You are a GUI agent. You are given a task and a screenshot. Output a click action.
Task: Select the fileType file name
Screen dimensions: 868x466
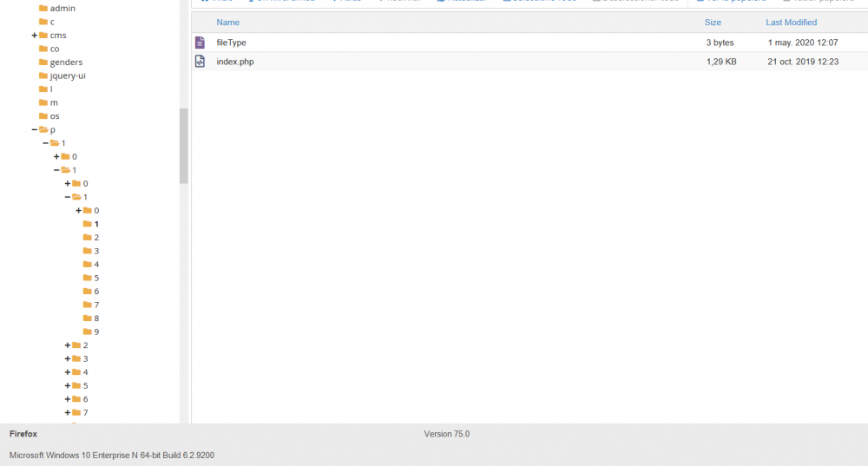point(232,43)
